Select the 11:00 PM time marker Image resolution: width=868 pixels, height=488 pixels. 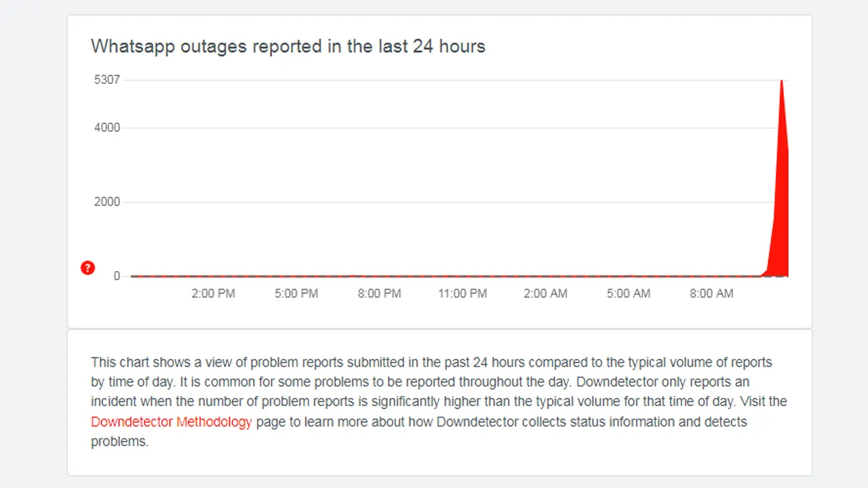(462, 293)
